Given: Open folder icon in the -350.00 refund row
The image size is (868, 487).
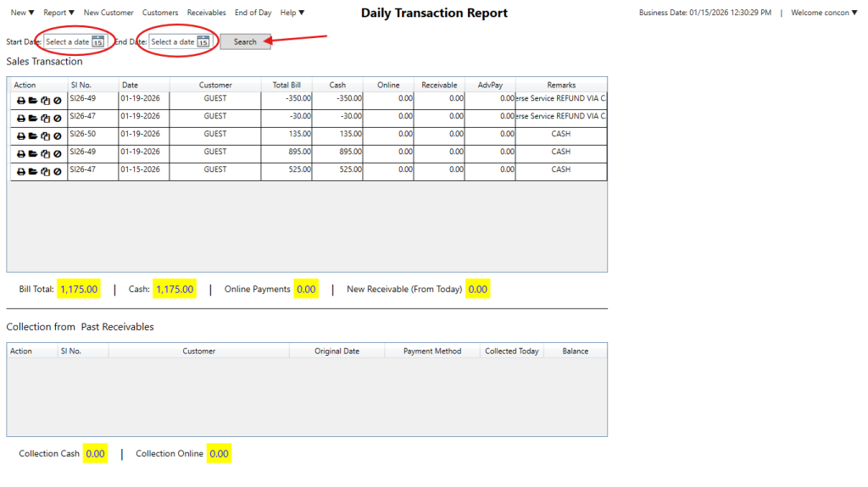Looking at the screenshot, I should pyautogui.click(x=33, y=100).
